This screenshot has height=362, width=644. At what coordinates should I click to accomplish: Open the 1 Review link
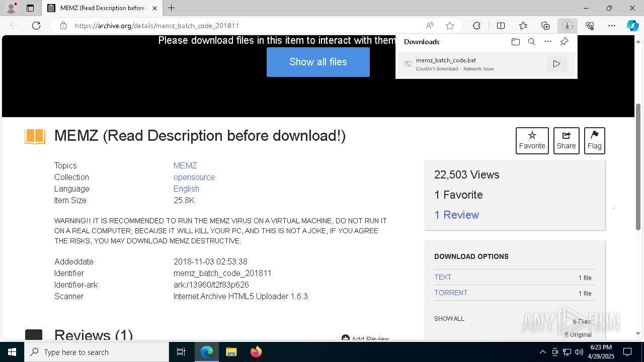point(457,215)
